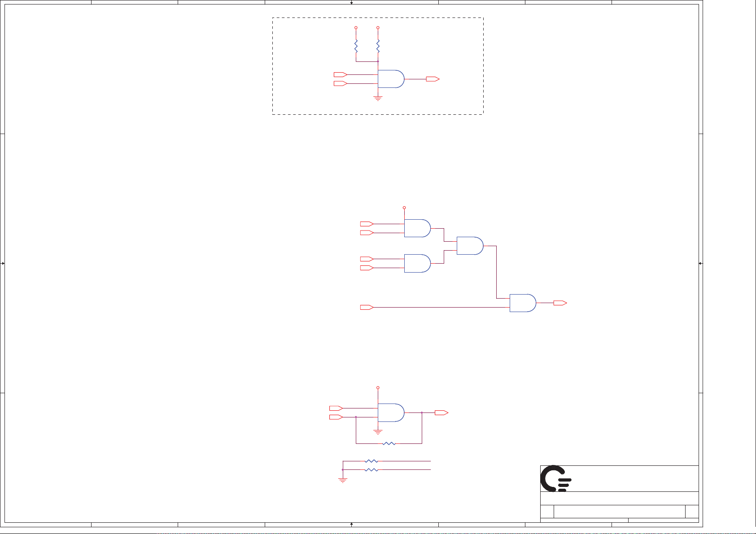
Task: Click the cascade circuit's output port
Action: coord(560,303)
